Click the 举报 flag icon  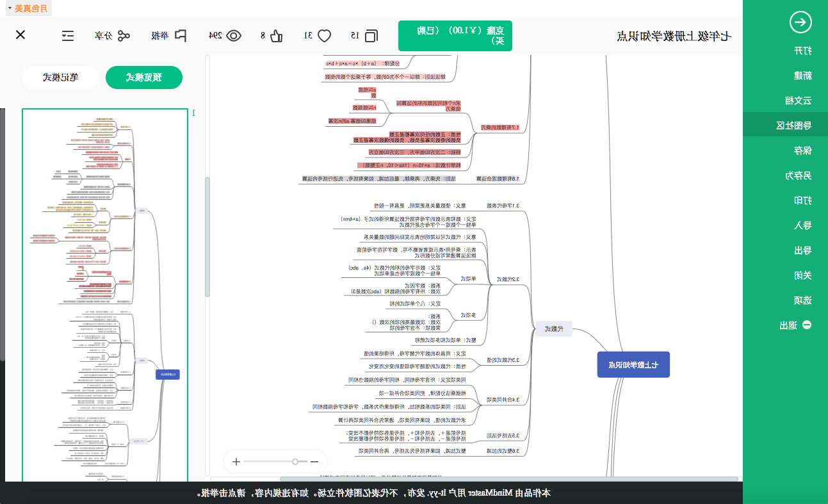tap(181, 35)
